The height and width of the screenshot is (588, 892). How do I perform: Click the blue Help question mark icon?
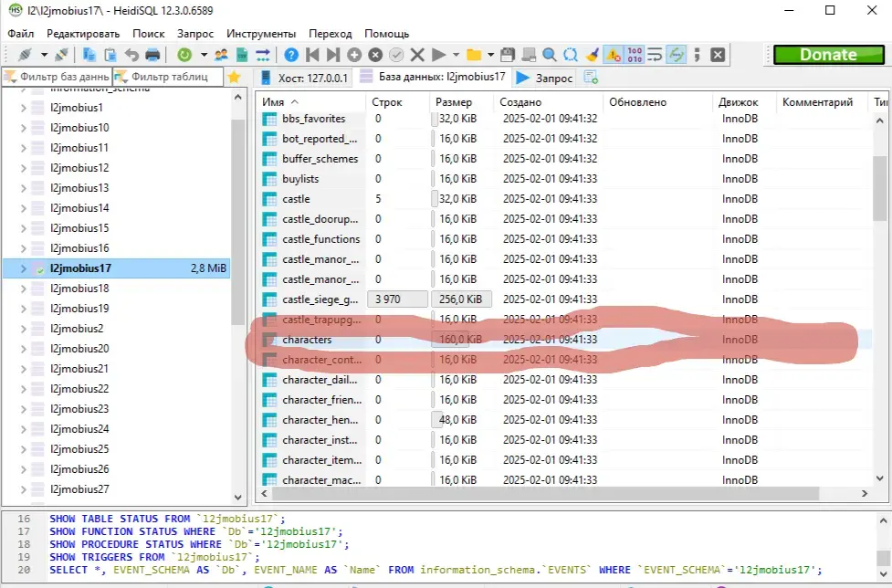(x=291, y=55)
